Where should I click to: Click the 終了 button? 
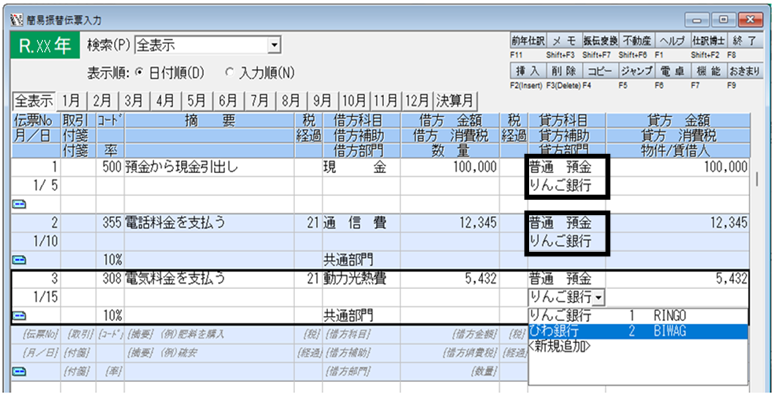(x=744, y=41)
